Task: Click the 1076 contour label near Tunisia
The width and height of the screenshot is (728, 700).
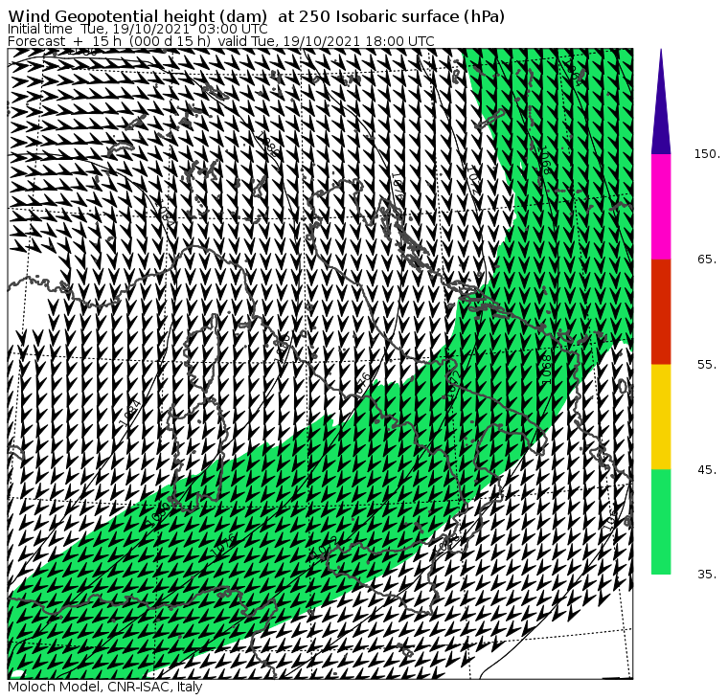Action: (x=224, y=544)
